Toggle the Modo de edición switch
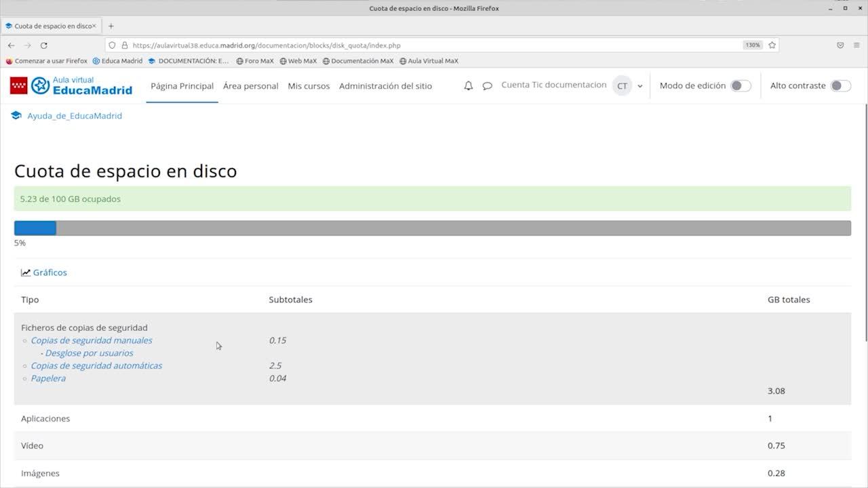Screen dimensions: 868x488 click(x=741, y=86)
